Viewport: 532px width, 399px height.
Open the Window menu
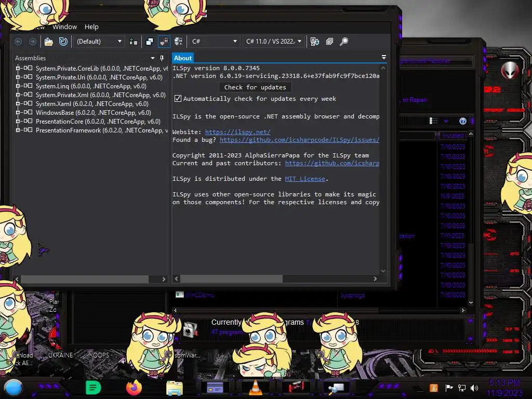coord(64,27)
